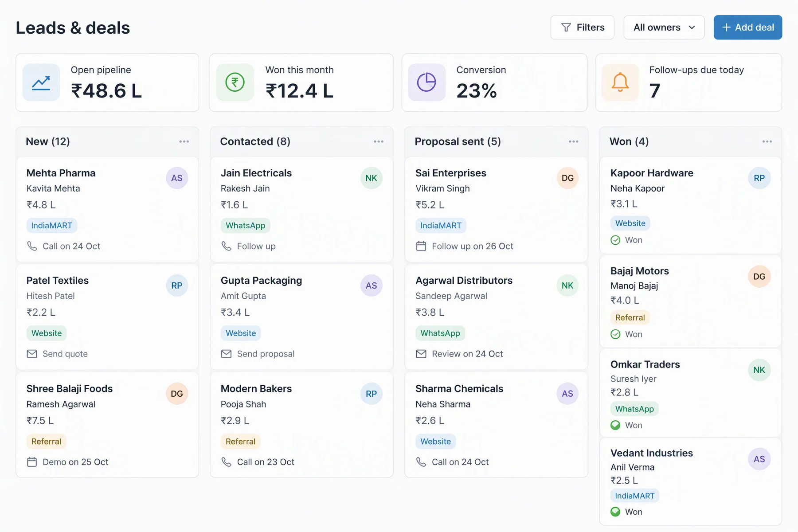Click the DG avatar on Shree Balaji Foods
The width and height of the screenshot is (798, 532).
(x=177, y=394)
